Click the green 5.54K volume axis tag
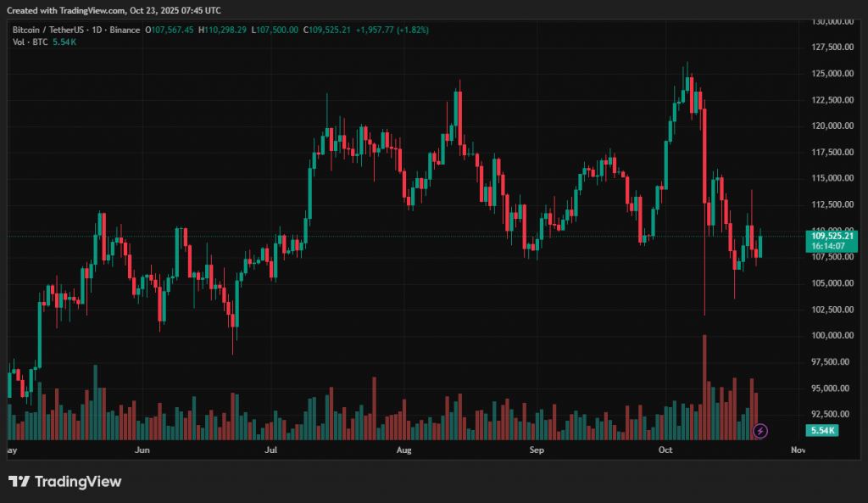868x503 pixels. click(x=823, y=431)
